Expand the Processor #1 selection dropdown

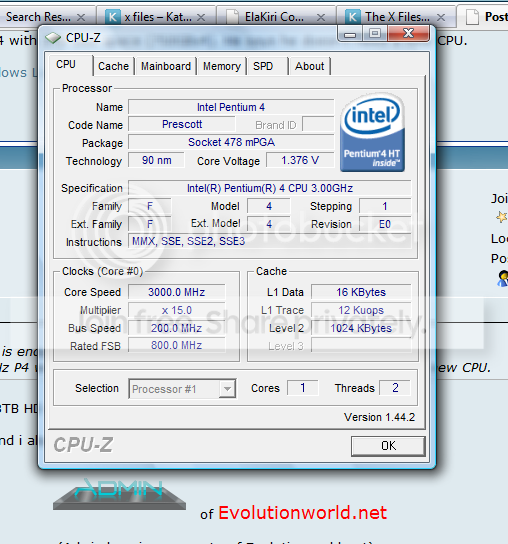(227, 389)
